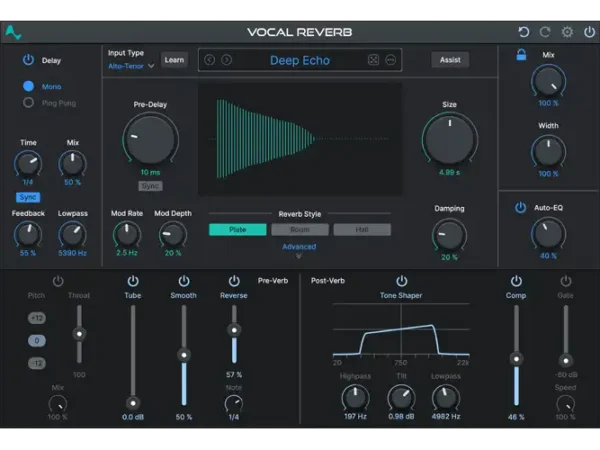Toggle the Mix lock icon
Viewport: 600px width, 450px height.
(521, 55)
